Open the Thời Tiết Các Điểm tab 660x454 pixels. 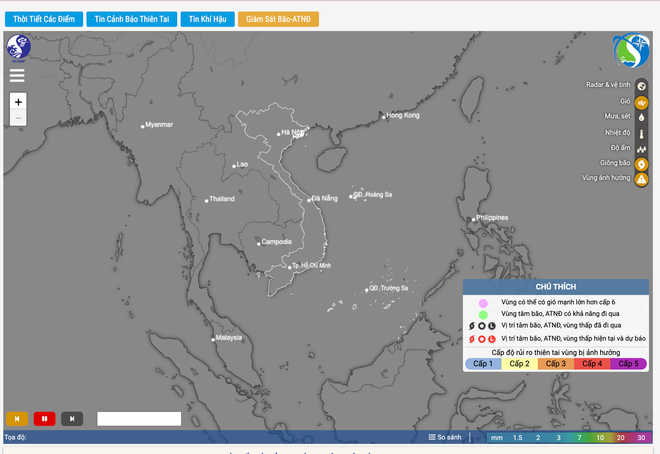(x=44, y=19)
